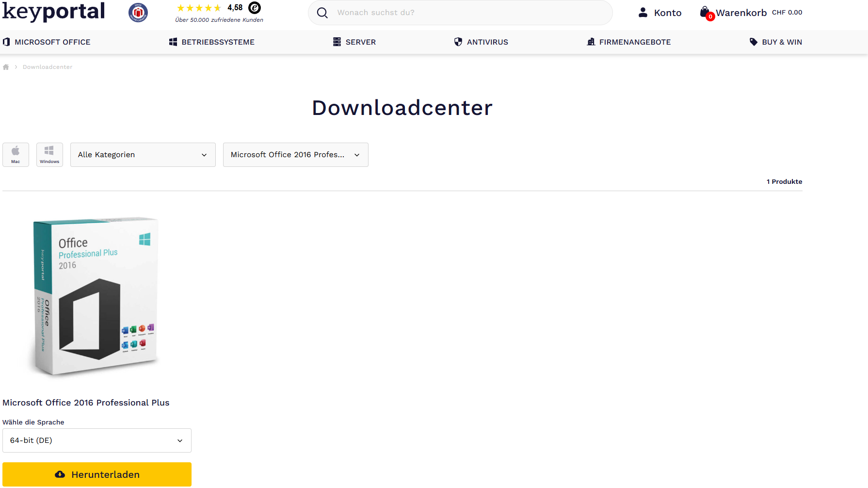
Task: Open the Betriebssysteme menu
Action: coord(212,42)
